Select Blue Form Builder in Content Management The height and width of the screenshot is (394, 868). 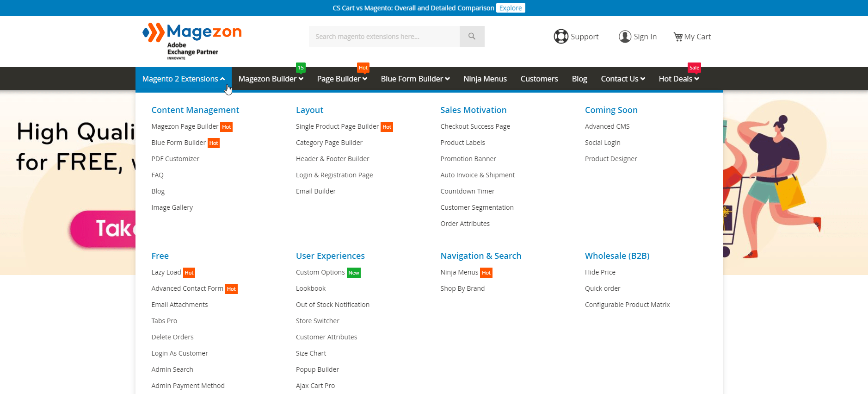[x=179, y=143]
